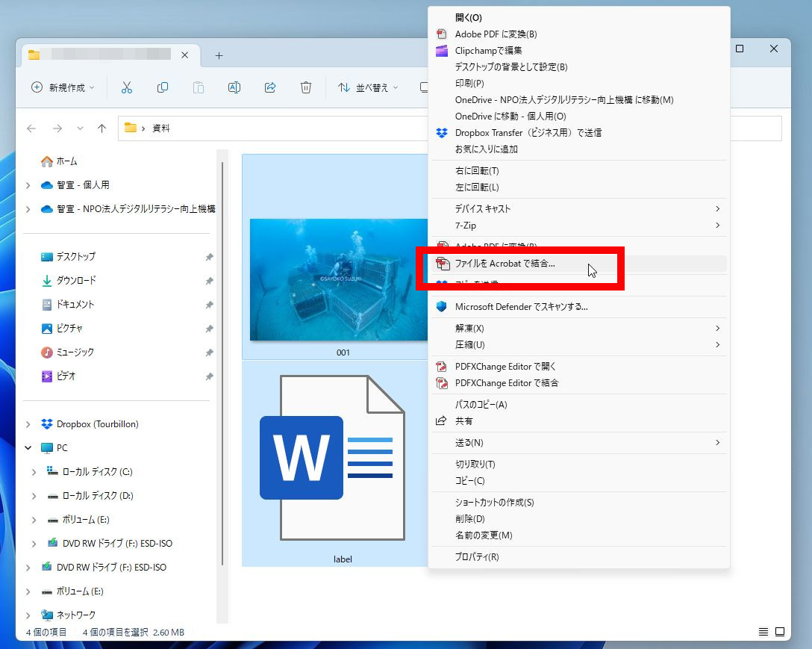Close the current folder tab
Screen dimensions: 812x649
[x=185, y=55]
